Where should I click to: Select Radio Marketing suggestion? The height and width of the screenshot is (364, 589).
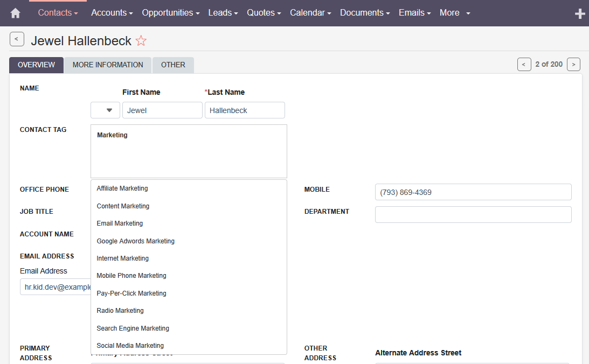[x=189, y=310]
